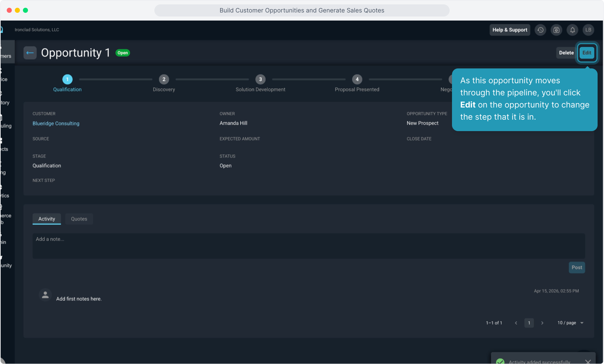The image size is (604, 364).
Task: Go to previous page of activity
Action: [516, 323]
